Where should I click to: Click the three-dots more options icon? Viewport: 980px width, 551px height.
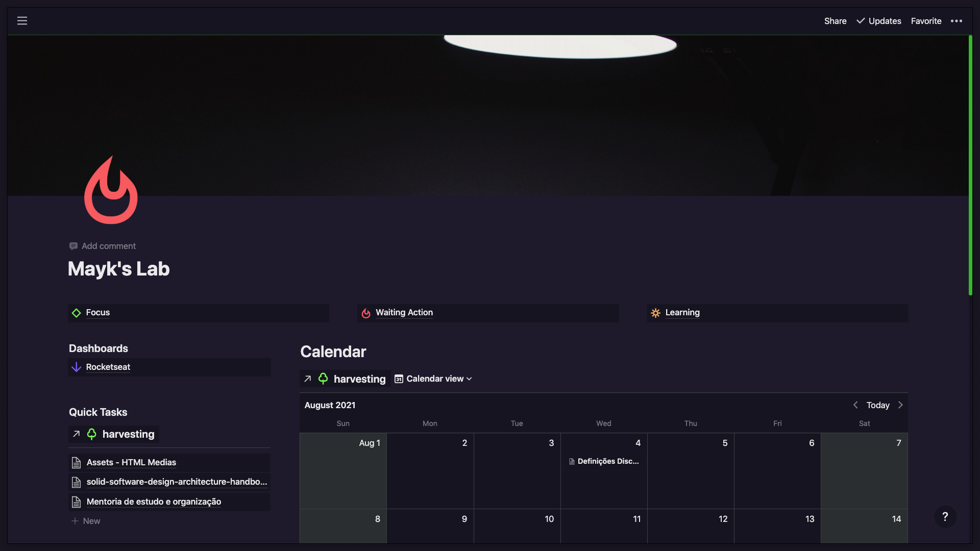(x=956, y=21)
